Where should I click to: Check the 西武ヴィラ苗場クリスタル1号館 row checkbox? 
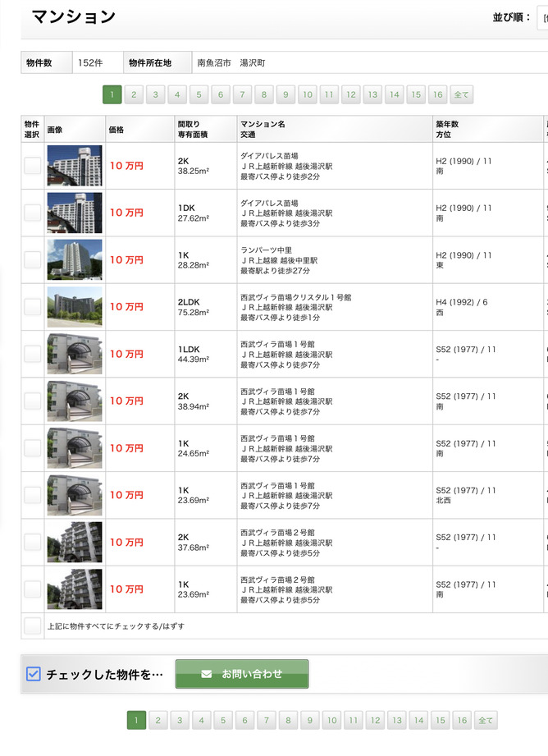(x=33, y=307)
